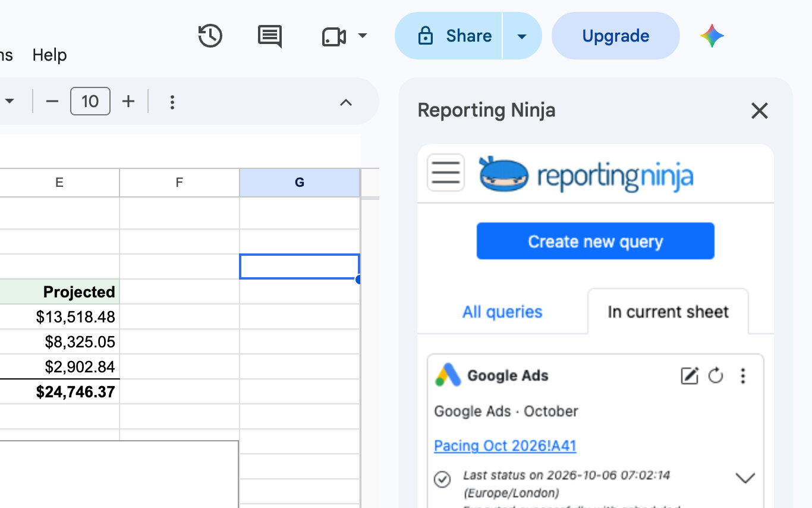
Task: Decrease font size with minus button
Action: (x=52, y=102)
